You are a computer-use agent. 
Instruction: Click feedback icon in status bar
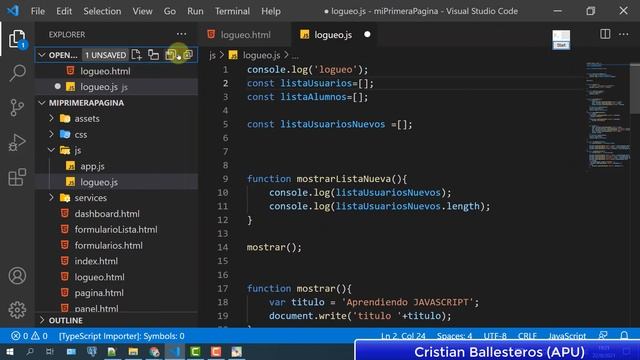click(603, 336)
